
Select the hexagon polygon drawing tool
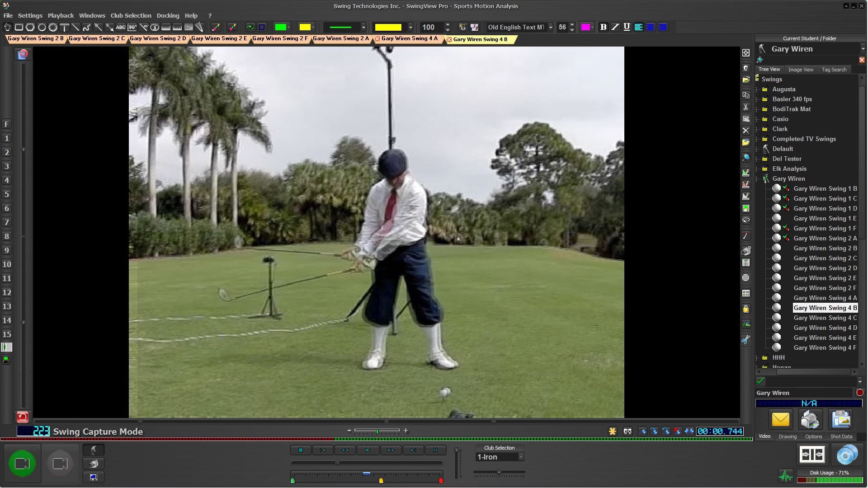click(x=30, y=27)
